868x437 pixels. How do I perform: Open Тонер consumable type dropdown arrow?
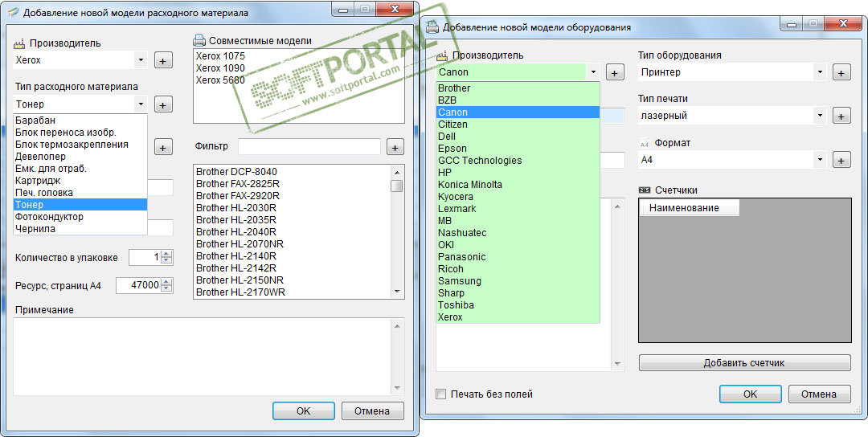(141, 104)
